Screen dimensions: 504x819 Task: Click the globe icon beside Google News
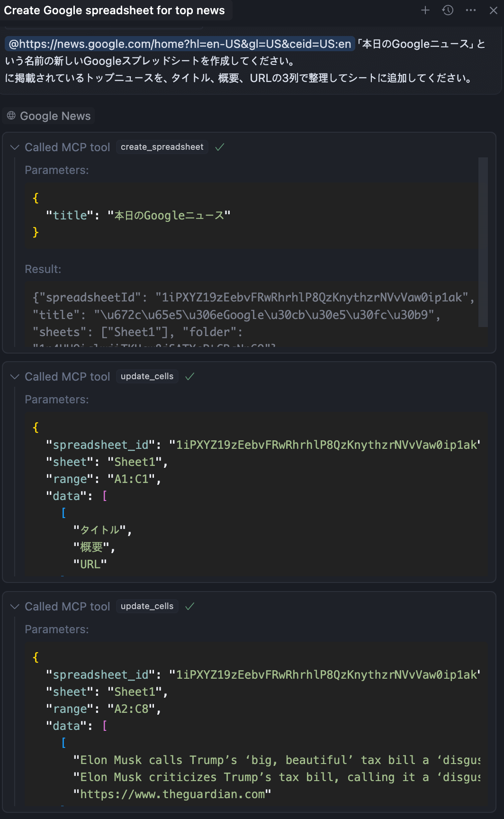coord(11,116)
